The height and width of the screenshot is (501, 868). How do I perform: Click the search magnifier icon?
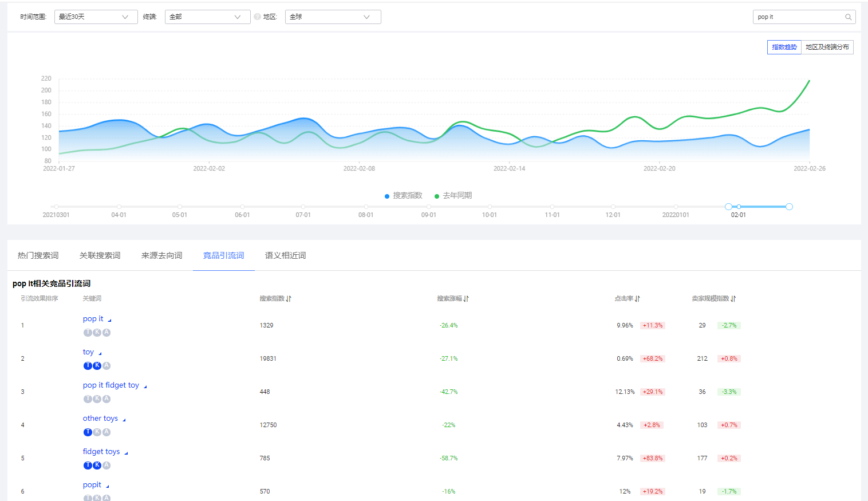[848, 17]
